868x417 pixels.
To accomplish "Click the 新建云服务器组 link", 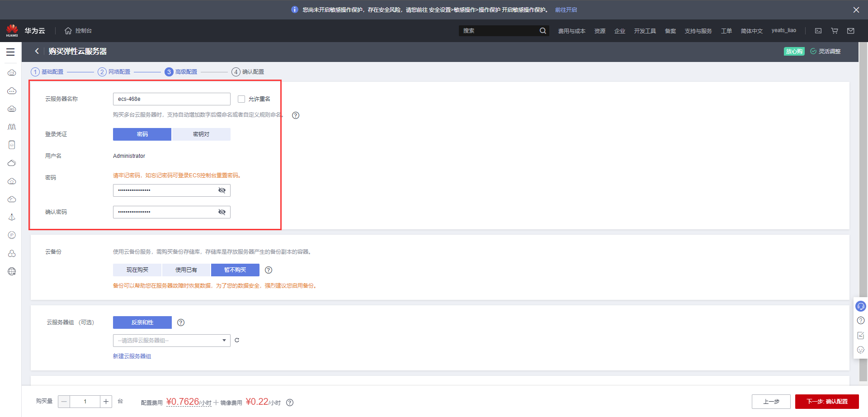I will pyautogui.click(x=132, y=356).
